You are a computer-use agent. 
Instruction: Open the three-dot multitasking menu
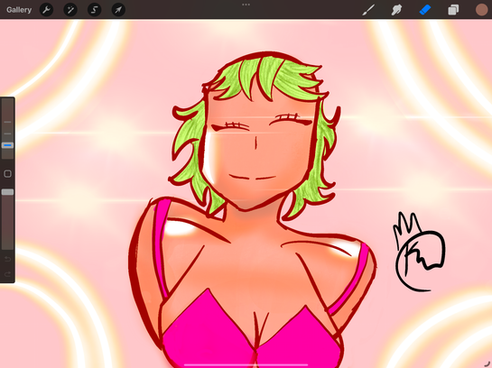click(x=246, y=5)
